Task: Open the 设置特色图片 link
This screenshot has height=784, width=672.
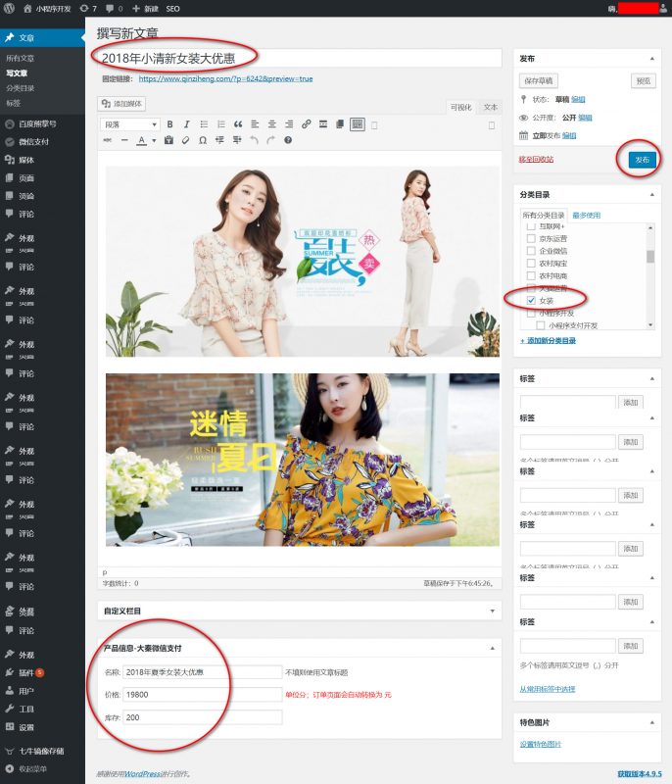Action: click(x=541, y=745)
